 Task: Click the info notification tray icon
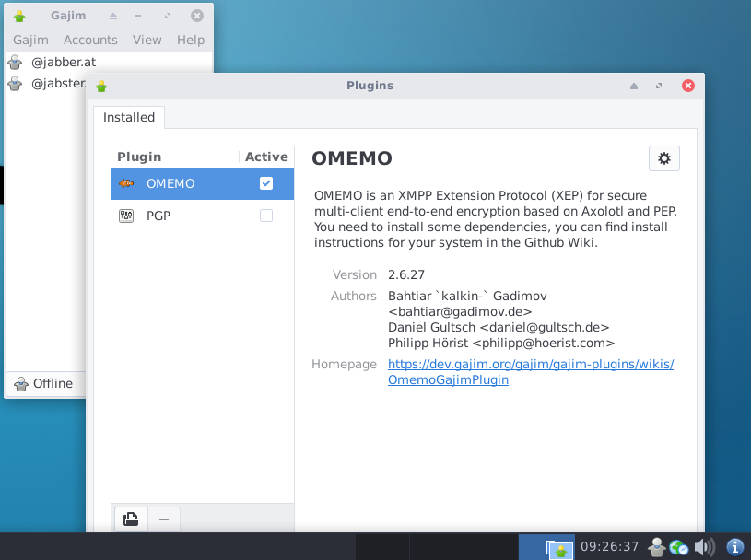tap(735, 546)
